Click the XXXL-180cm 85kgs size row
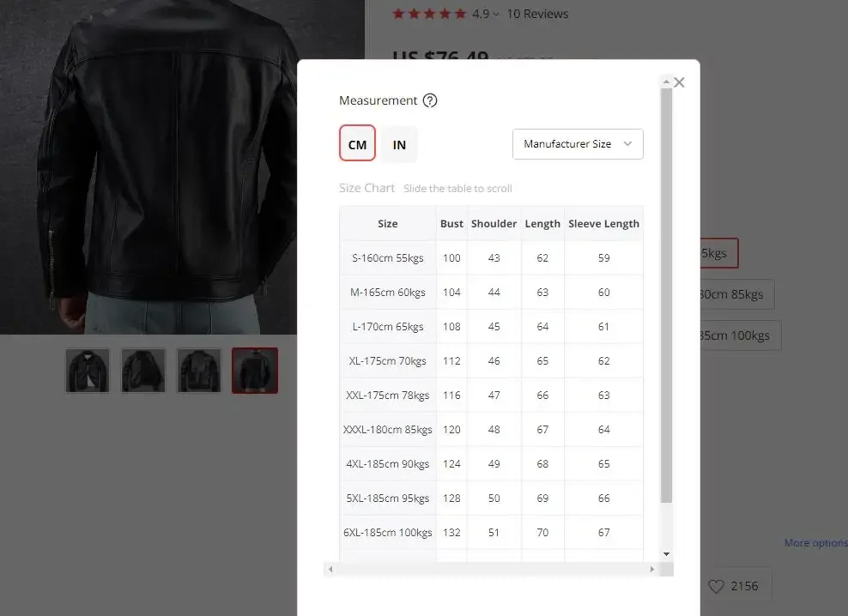 click(x=491, y=430)
